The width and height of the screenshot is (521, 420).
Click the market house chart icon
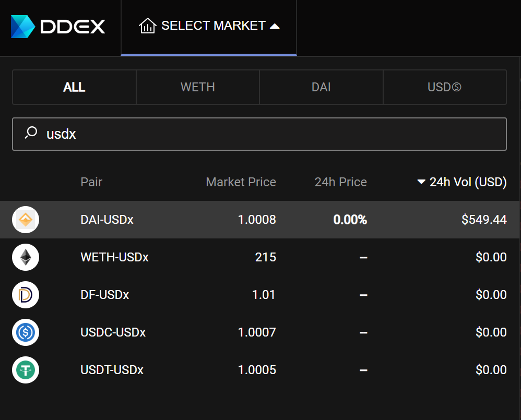[x=148, y=26]
